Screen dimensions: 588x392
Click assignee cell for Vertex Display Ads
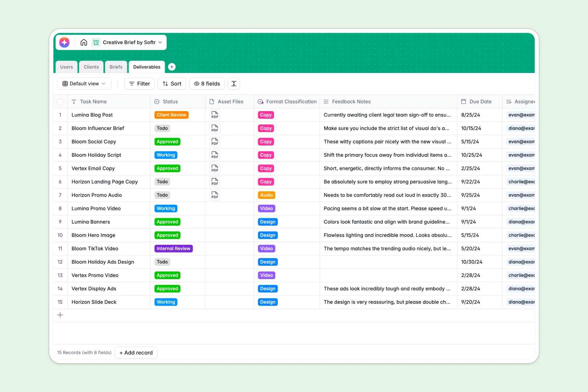pos(519,289)
